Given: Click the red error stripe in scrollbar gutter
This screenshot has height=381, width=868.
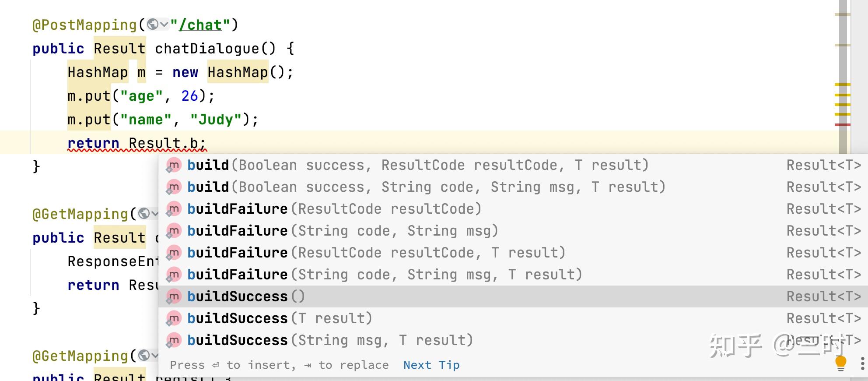Looking at the screenshot, I should tap(843, 125).
